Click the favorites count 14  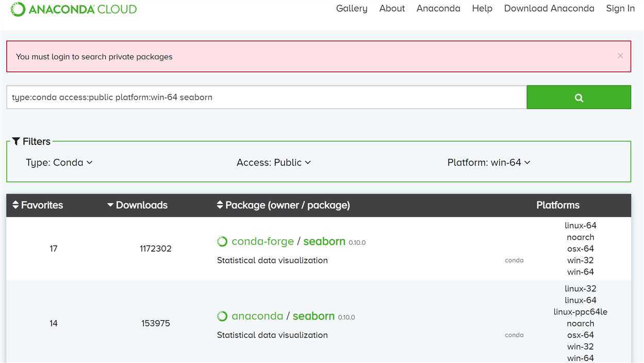coord(54,323)
